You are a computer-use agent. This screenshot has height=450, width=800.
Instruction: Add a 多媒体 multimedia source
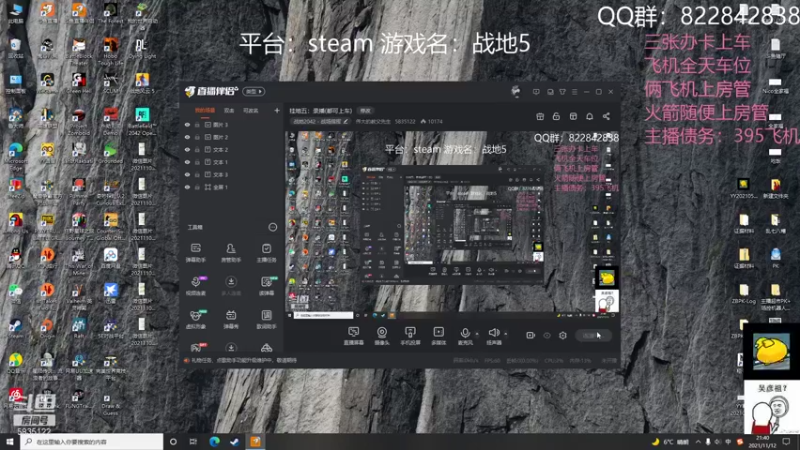point(438,336)
